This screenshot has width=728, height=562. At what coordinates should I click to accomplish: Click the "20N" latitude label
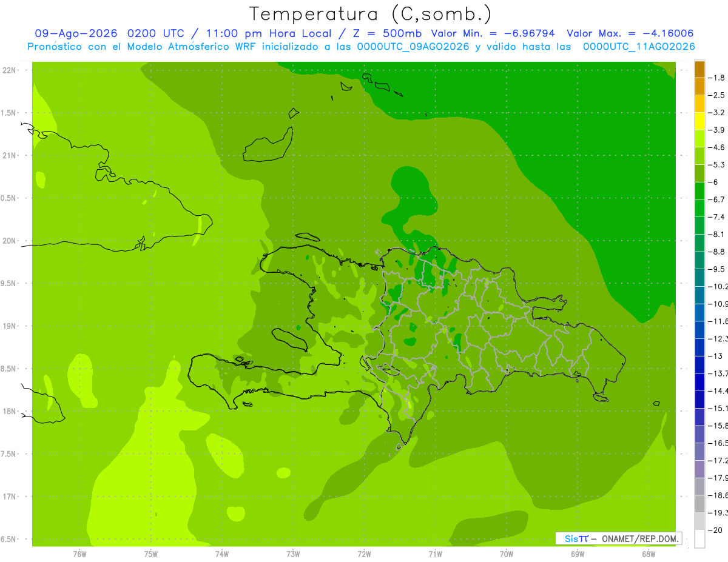[10, 241]
